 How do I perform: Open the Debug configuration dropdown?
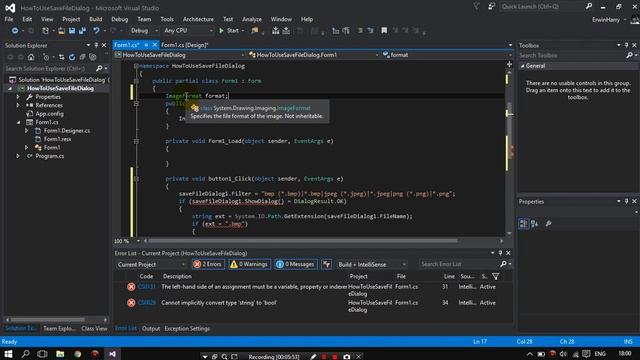(x=144, y=31)
